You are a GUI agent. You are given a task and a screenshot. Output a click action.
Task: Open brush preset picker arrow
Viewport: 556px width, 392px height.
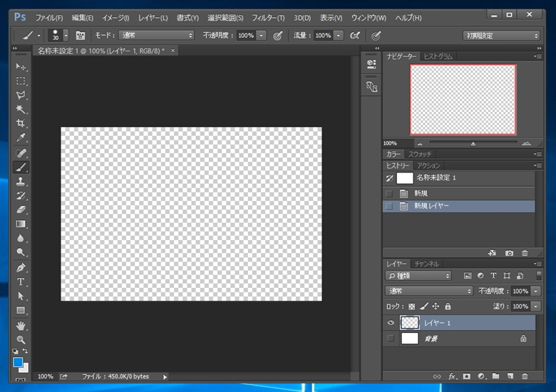click(66, 36)
